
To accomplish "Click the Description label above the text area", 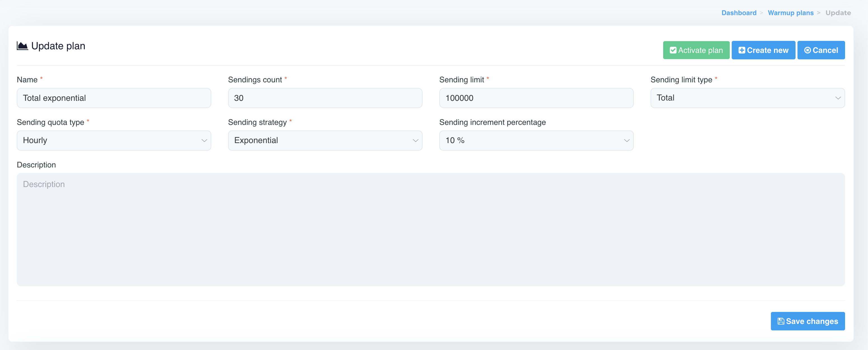I will tap(36, 165).
